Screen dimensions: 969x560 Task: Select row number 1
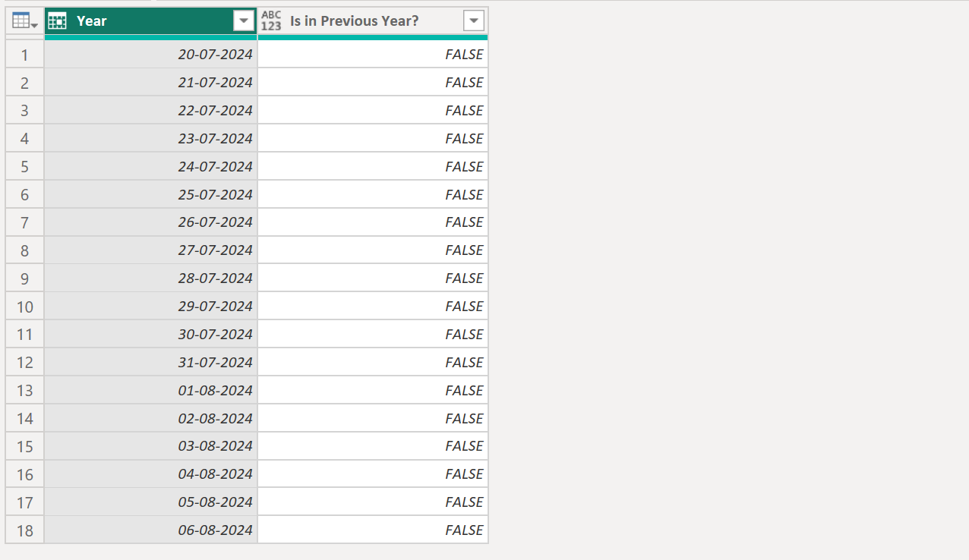[x=24, y=54]
